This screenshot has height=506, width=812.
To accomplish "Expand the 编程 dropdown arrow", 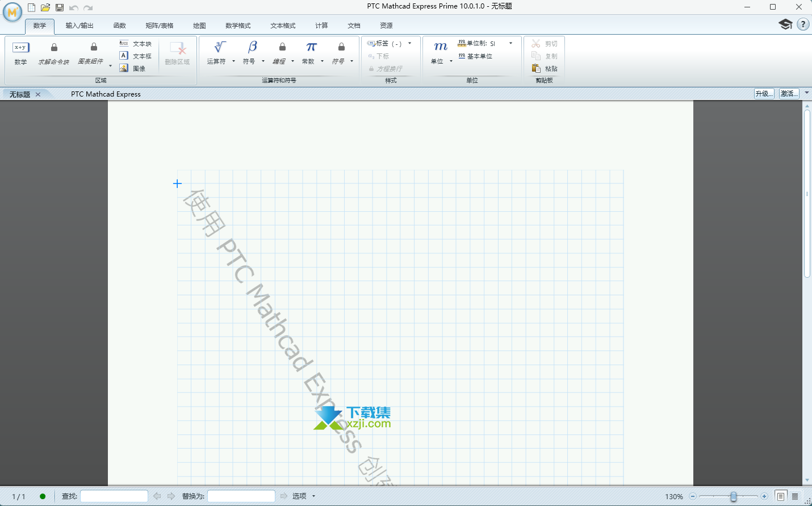I will coord(292,61).
